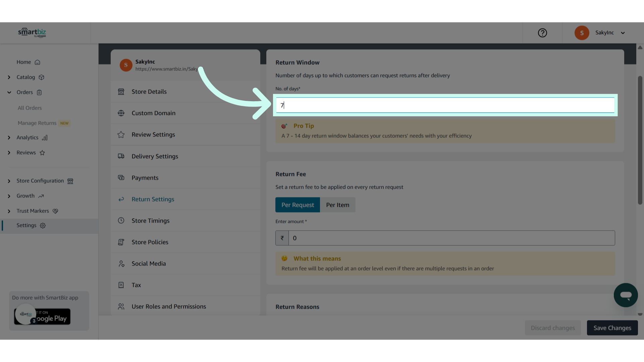Viewport: 644px width, 362px height.
Task: Click the Review Settings star icon
Action: click(x=121, y=134)
